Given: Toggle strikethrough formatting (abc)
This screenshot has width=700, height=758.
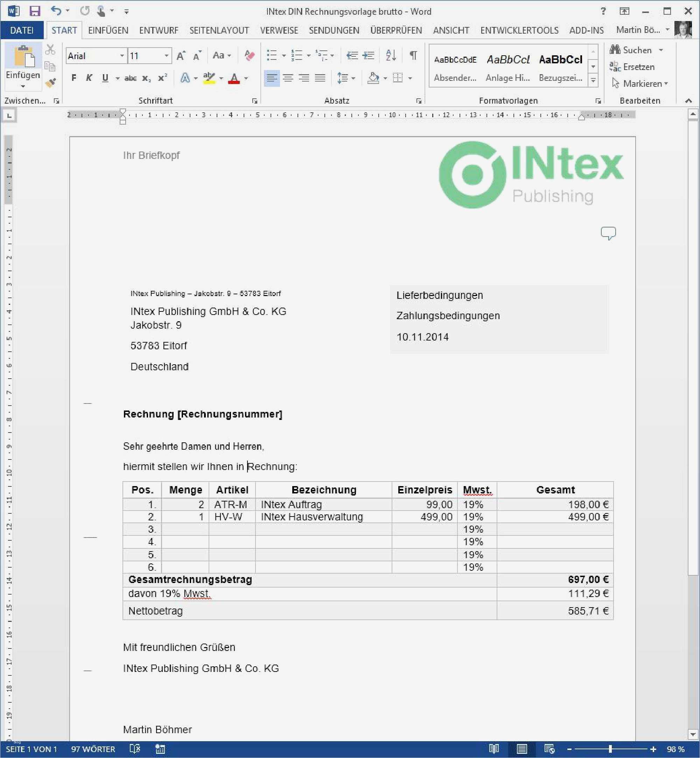Looking at the screenshot, I should pyautogui.click(x=130, y=78).
